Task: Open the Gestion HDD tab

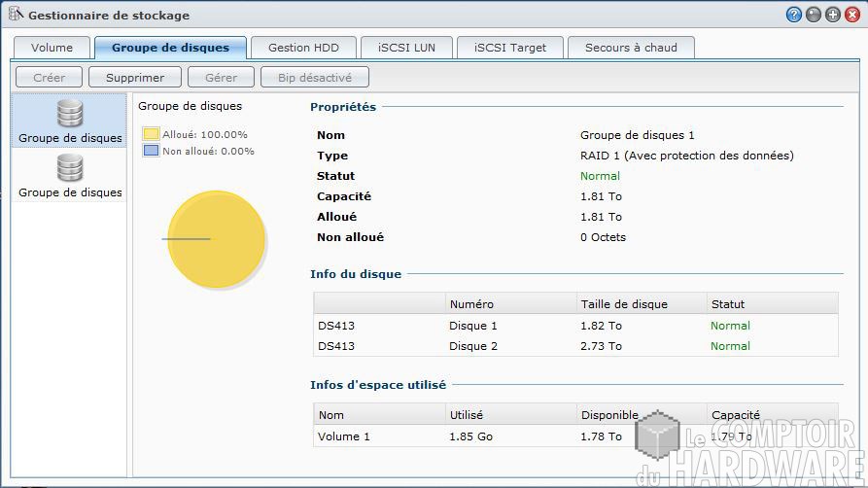Action: click(303, 48)
